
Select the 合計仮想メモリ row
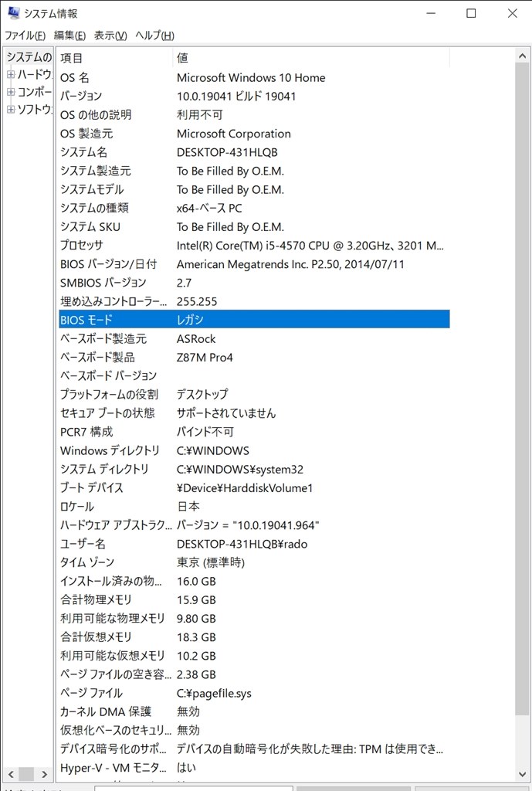click(x=254, y=637)
